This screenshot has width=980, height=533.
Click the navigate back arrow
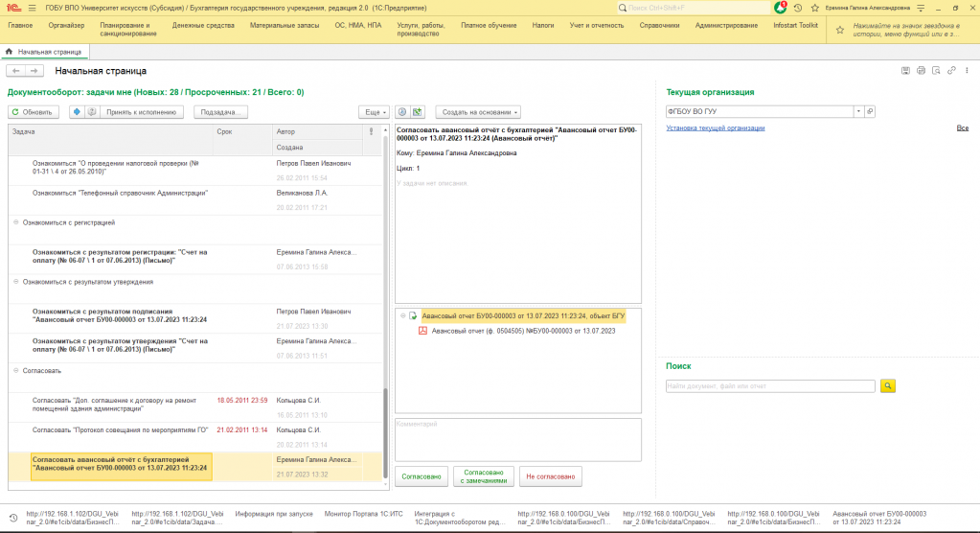pyautogui.click(x=16, y=71)
